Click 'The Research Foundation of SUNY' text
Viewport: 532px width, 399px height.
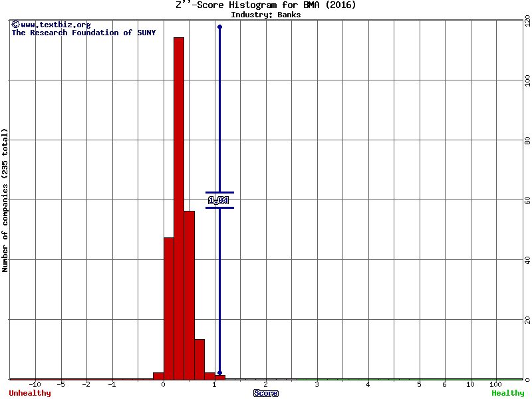pos(84,33)
